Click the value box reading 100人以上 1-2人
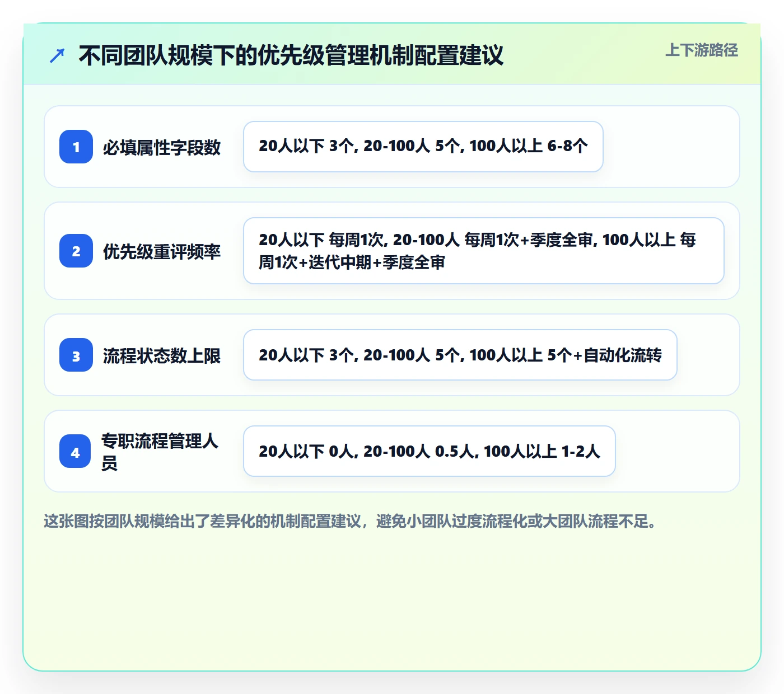Screen dimensions: 784x694 430,451
